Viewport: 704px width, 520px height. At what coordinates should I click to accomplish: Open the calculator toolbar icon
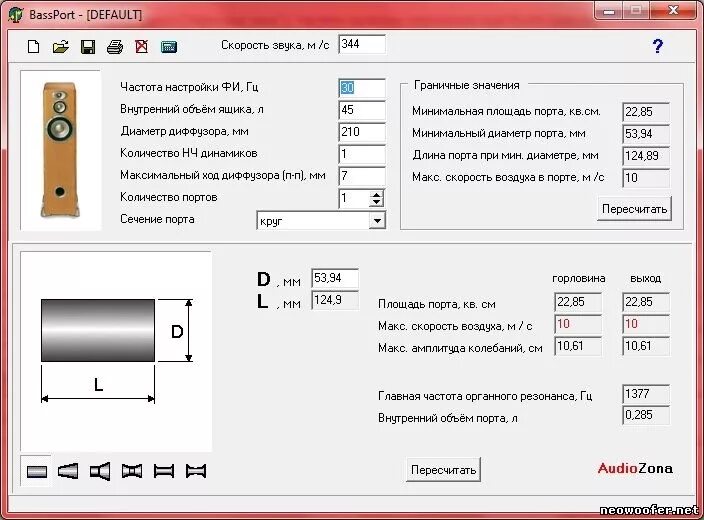tap(169, 47)
